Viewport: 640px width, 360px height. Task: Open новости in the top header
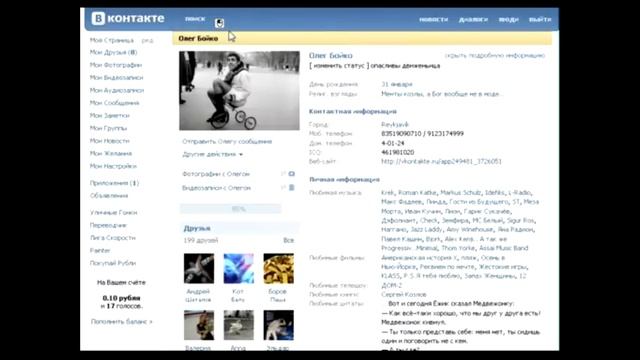[x=433, y=19]
